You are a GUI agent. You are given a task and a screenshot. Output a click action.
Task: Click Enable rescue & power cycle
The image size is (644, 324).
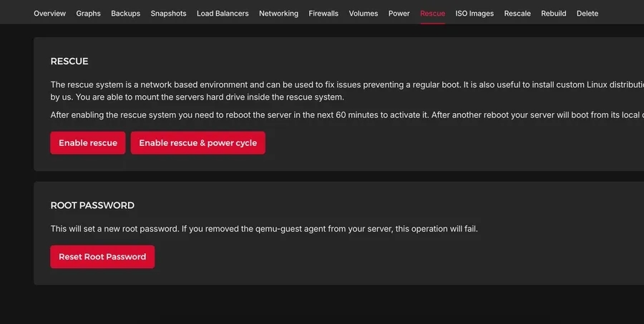pyautogui.click(x=197, y=143)
